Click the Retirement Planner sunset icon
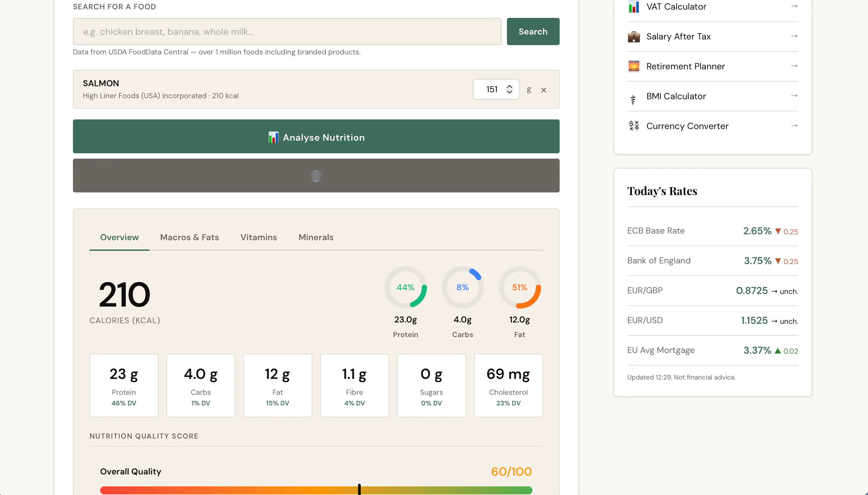Viewport: 868px width, 495px height. click(634, 66)
